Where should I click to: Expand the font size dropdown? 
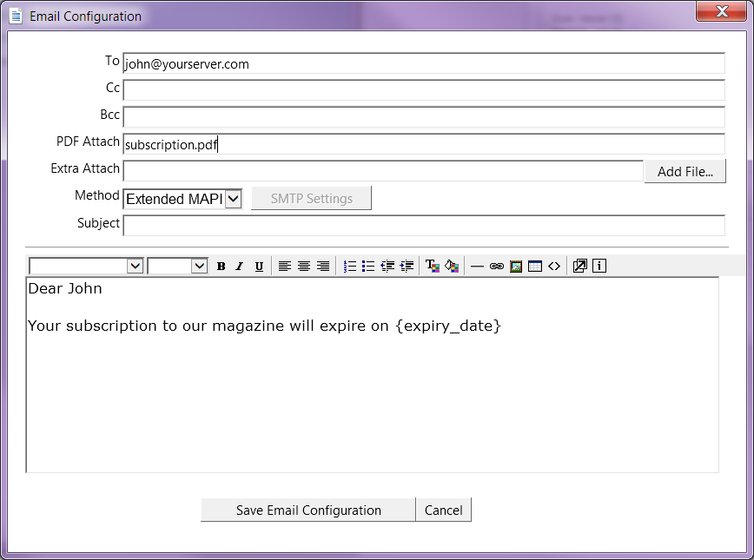[199, 267]
